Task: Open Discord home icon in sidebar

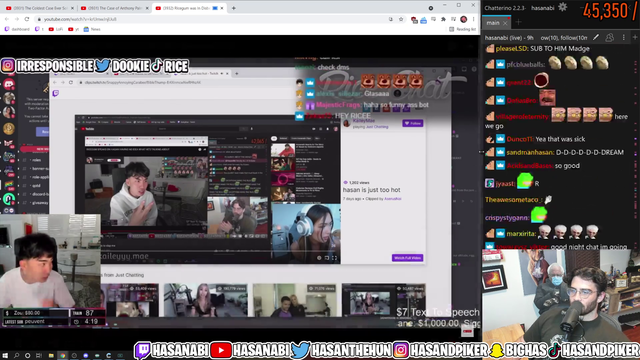Action: 9,84
